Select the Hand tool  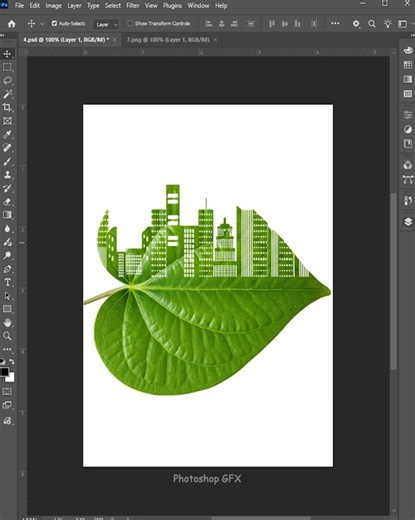(x=7, y=322)
